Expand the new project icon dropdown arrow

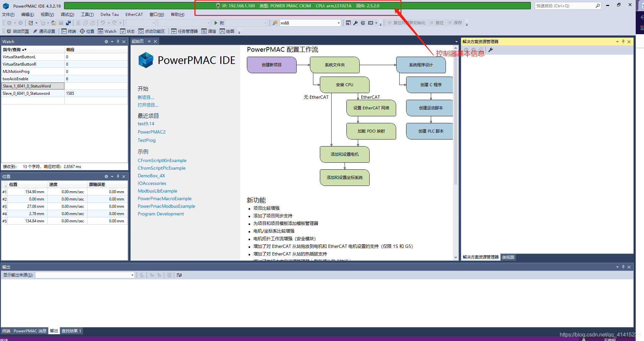(x=36, y=23)
